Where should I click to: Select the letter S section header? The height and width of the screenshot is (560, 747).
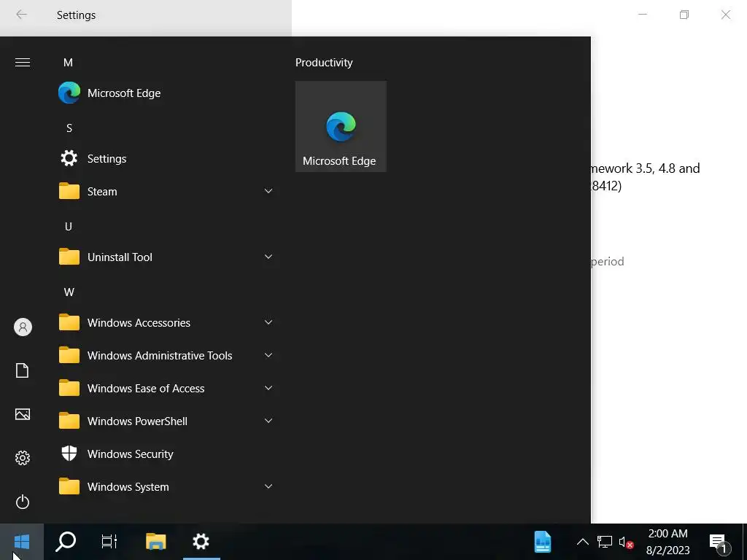[69, 128]
